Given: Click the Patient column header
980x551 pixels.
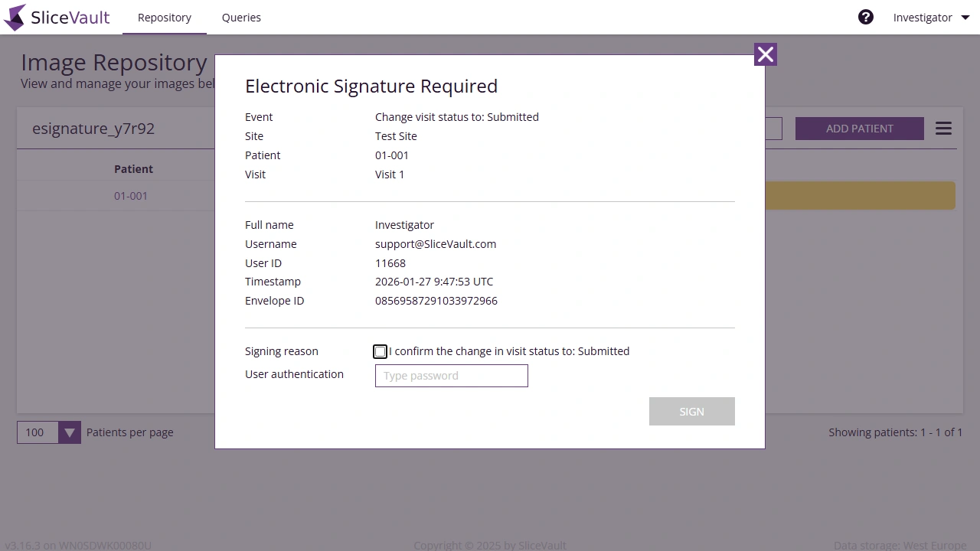Looking at the screenshot, I should [x=133, y=168].
